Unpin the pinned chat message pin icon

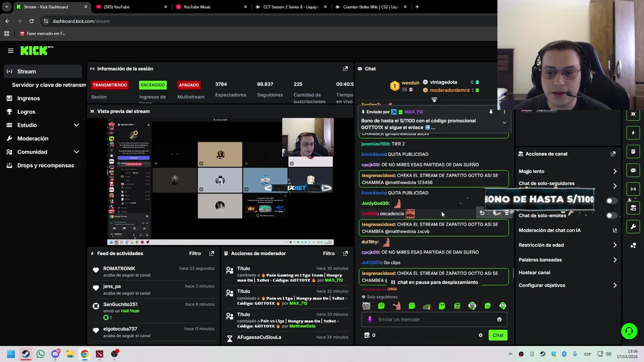pyautogui.click(x=491, y=112)
